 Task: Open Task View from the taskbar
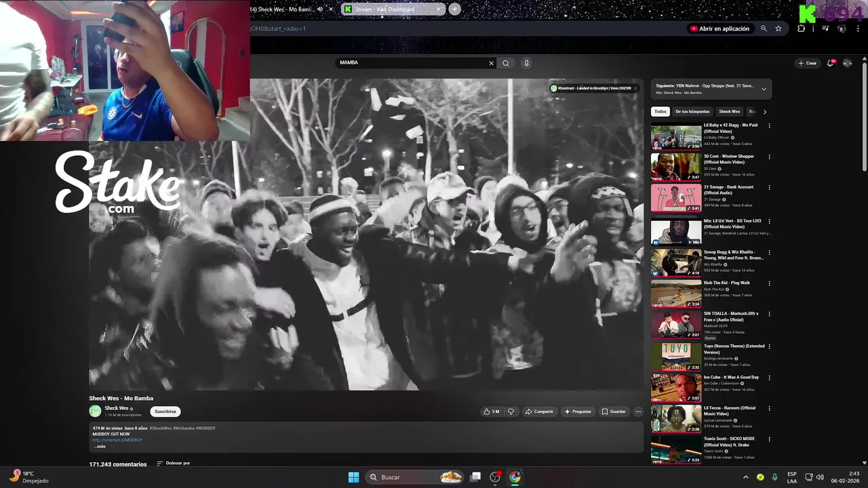coord(475,477)
